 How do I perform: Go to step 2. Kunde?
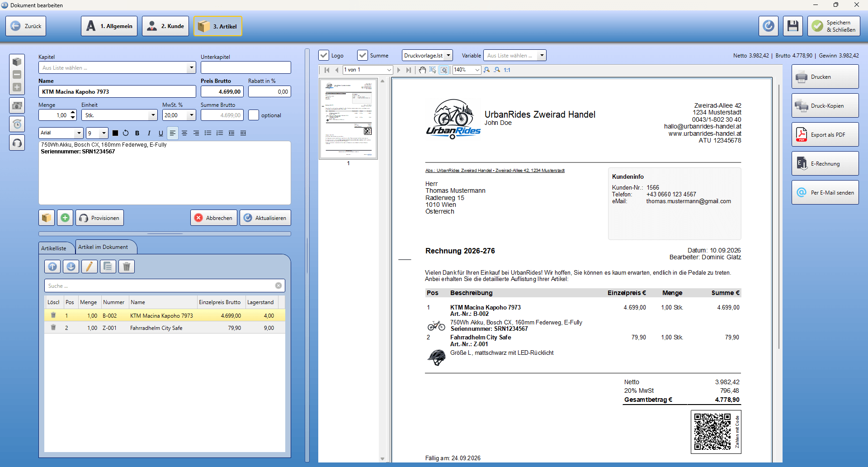tap(165, 26)
